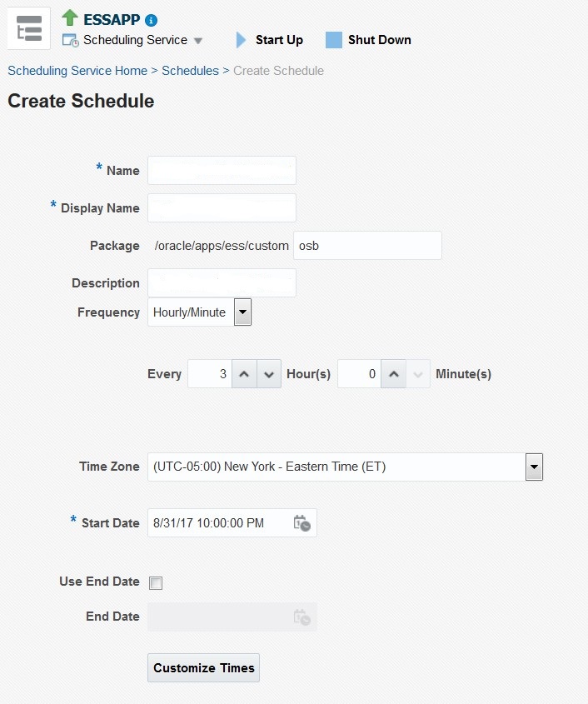Open the Time Zone dropdown for New York
This screenshot has width=588, height=704.
pyautogui.click(x=534, y=467)
